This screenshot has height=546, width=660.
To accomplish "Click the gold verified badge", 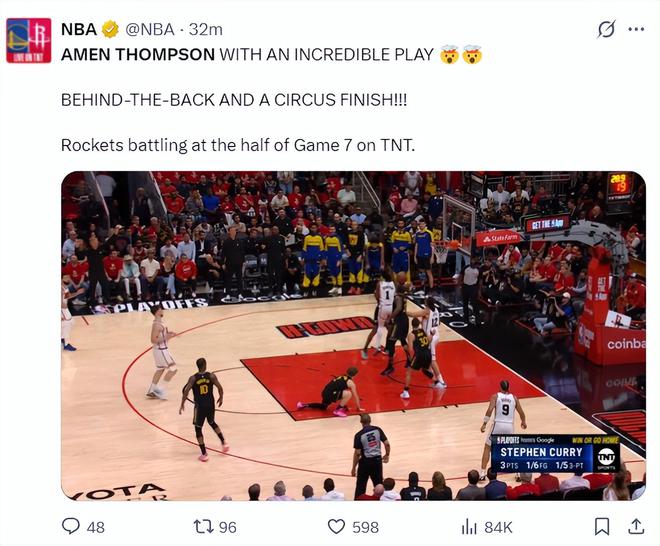I will [110, 29].
